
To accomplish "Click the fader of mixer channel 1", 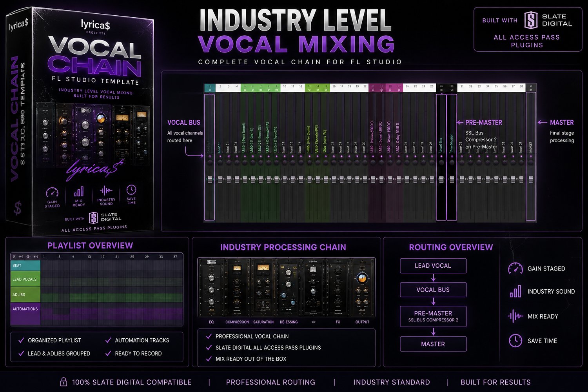I will [x=210, y=179].
